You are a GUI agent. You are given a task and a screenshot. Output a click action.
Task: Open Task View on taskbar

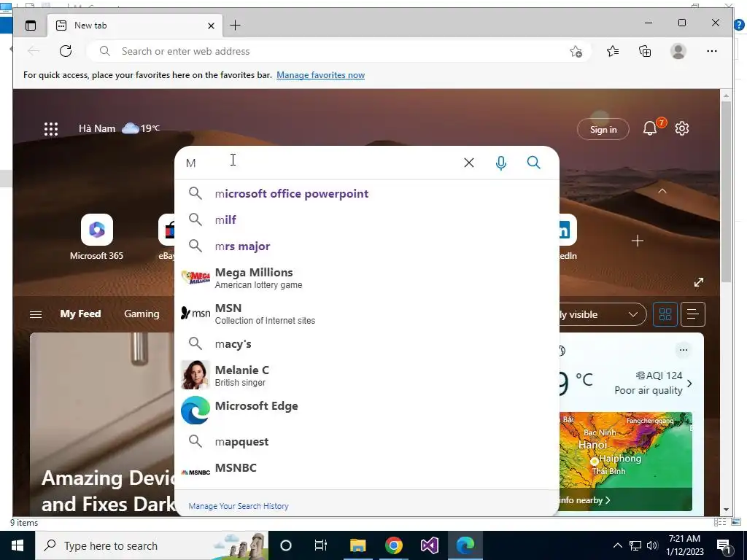tap(321, 545)
